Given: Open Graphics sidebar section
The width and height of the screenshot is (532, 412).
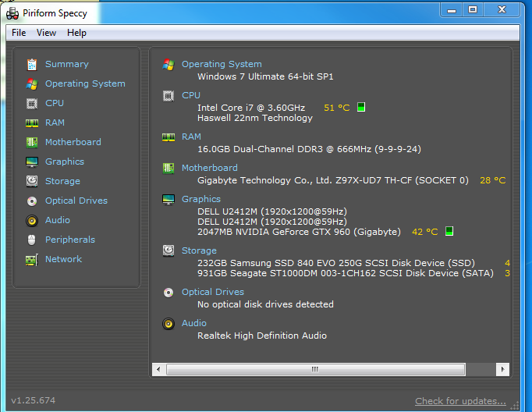Looking at the screenshot, I should click(65, 162).
